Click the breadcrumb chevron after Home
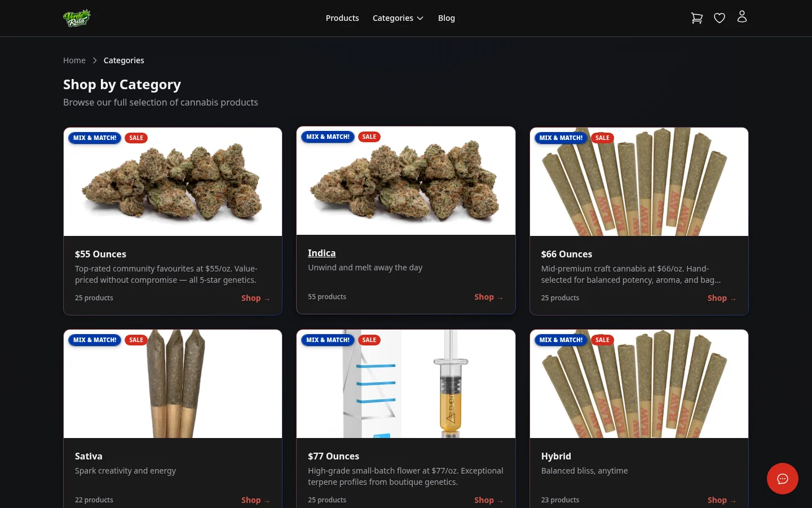The width and height of the screenshot is (812, 508). 95,60
